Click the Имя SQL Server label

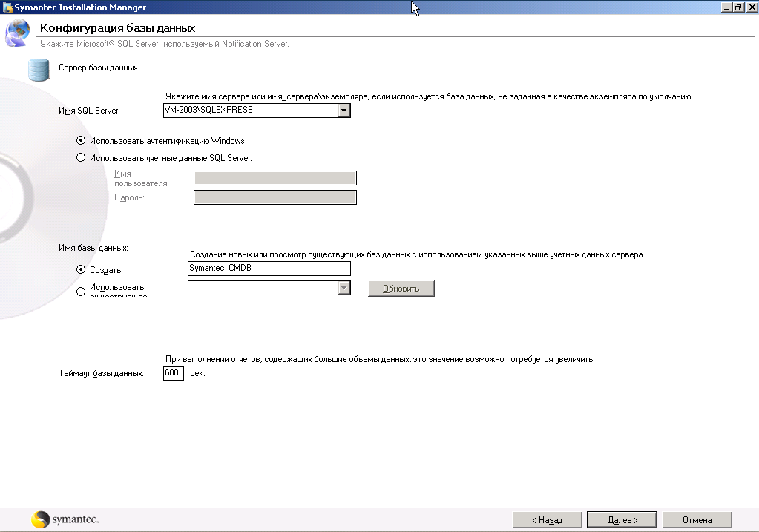click(89, 111)
